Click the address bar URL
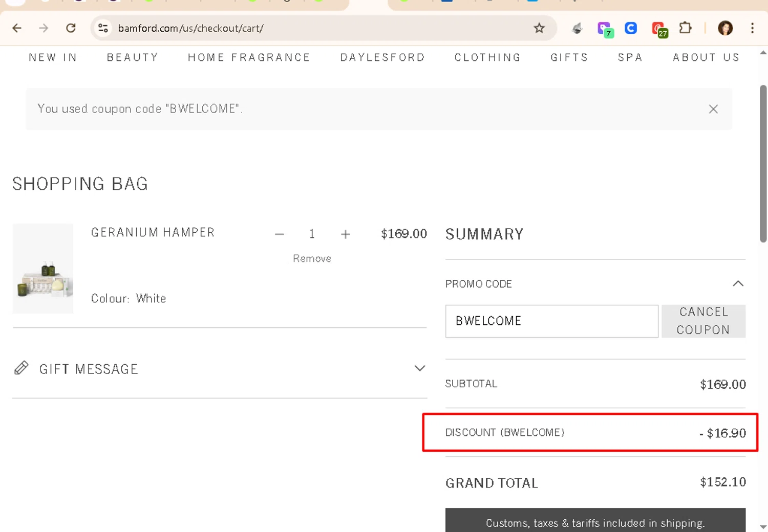The image size is (768, 532). tap(190, 28)
